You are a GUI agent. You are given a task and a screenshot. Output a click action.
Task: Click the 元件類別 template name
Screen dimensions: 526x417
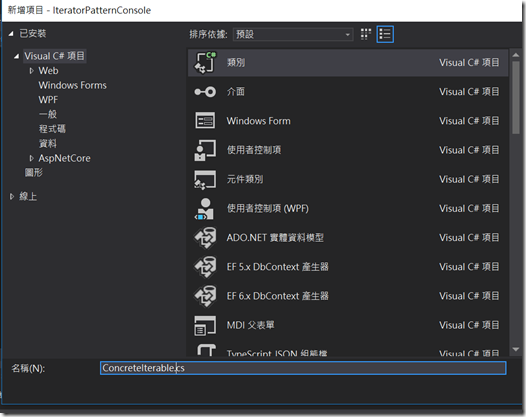tap(245, 179)
